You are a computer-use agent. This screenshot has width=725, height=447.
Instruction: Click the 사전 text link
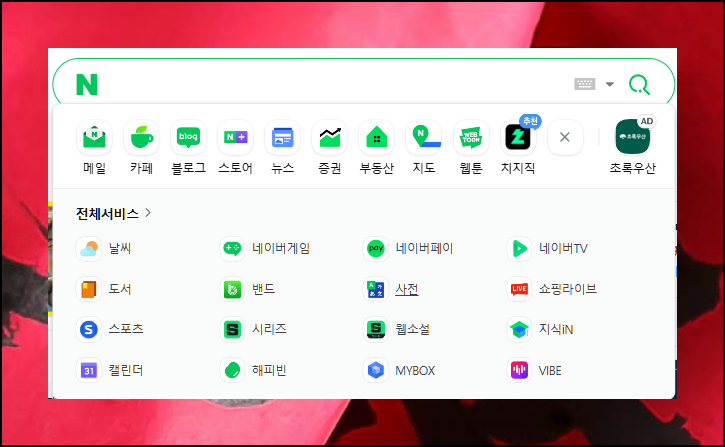tap(407, 289)
